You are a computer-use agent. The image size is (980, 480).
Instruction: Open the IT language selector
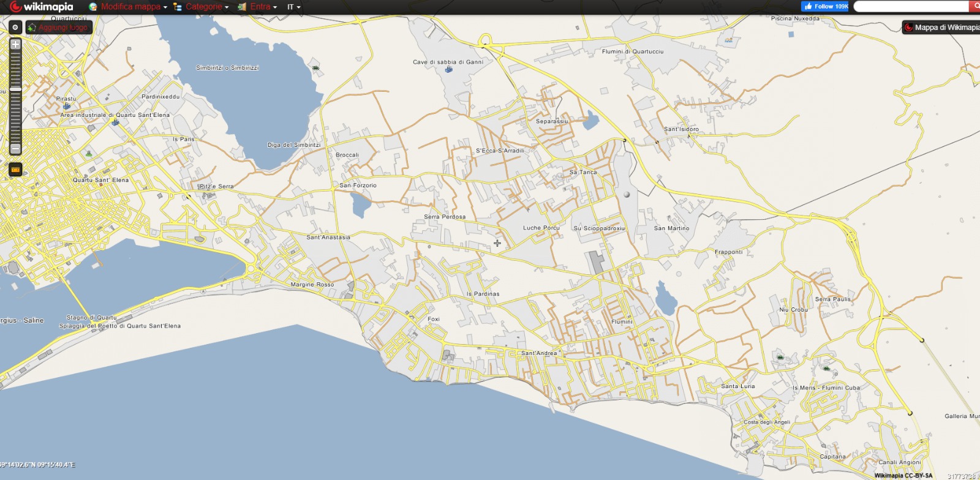pos(294,7)
